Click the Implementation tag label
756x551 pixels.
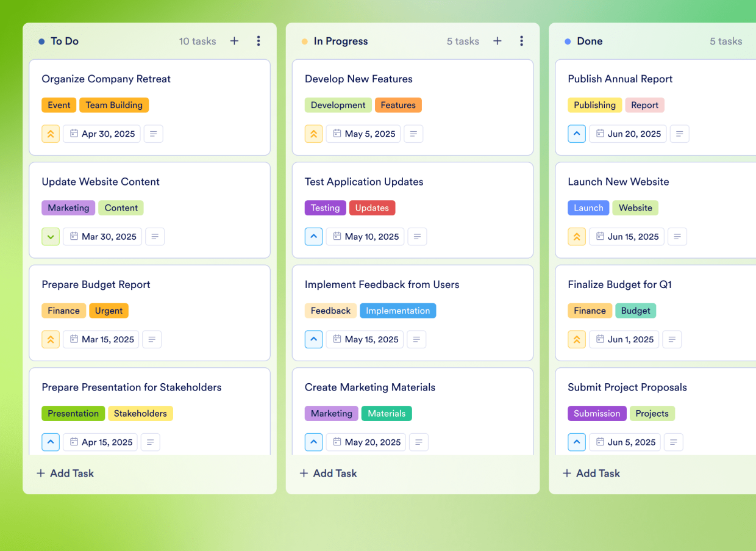398,311
